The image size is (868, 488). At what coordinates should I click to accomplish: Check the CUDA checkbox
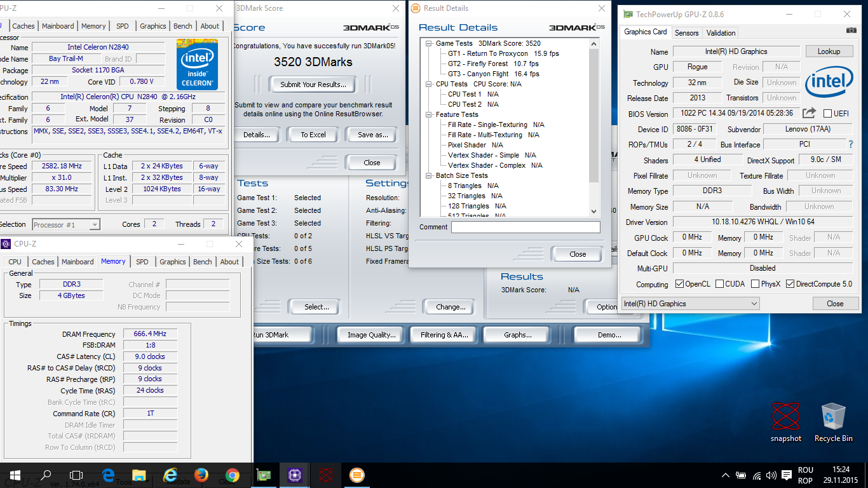[x=719, y=284]
